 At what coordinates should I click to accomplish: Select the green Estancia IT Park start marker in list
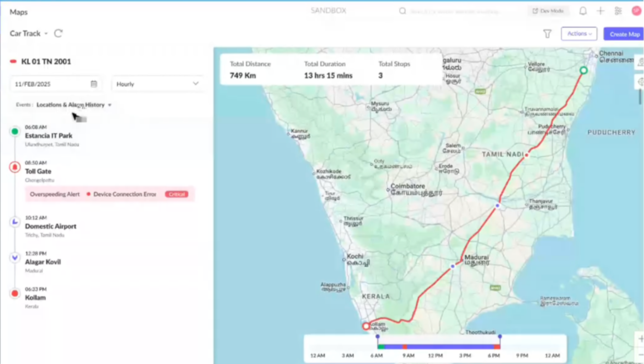(15, 132)
